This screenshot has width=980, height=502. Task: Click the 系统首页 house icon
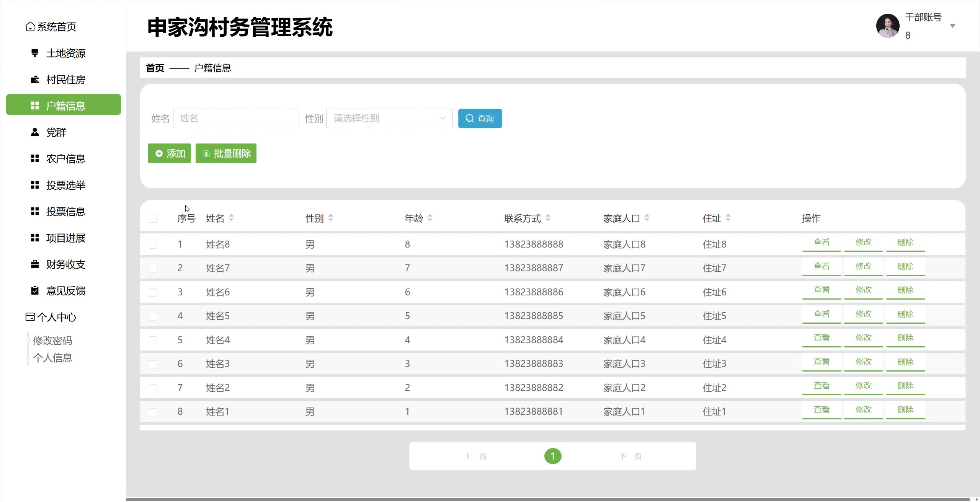coord(30,27)
